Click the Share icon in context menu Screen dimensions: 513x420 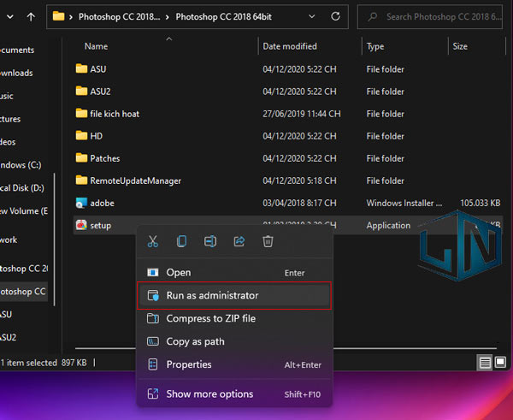click(x=239, y=242)
